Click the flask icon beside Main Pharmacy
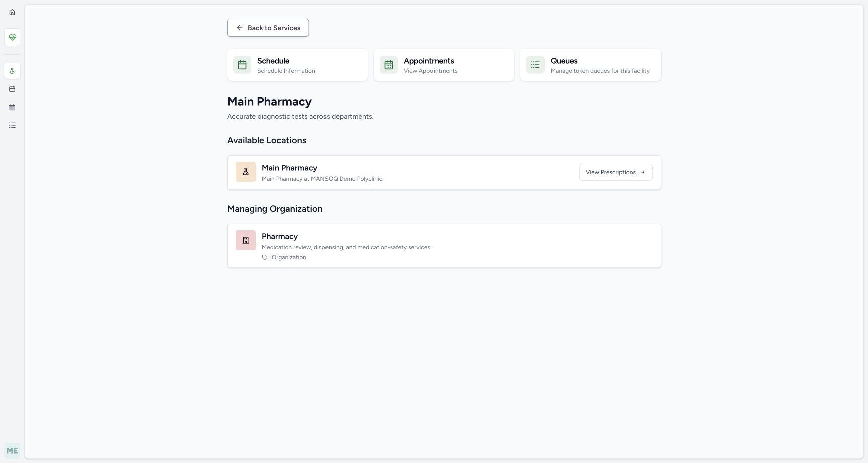868x463 pixels. [x=246, y=172]
